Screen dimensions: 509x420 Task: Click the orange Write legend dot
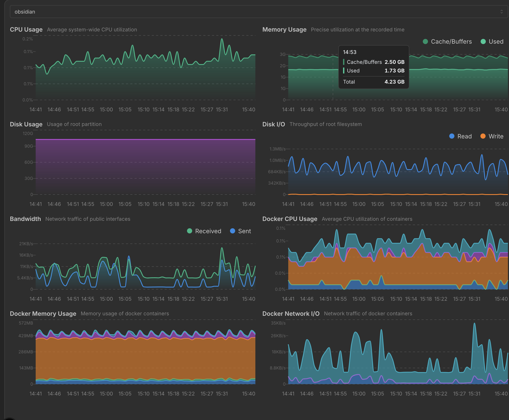483,136
